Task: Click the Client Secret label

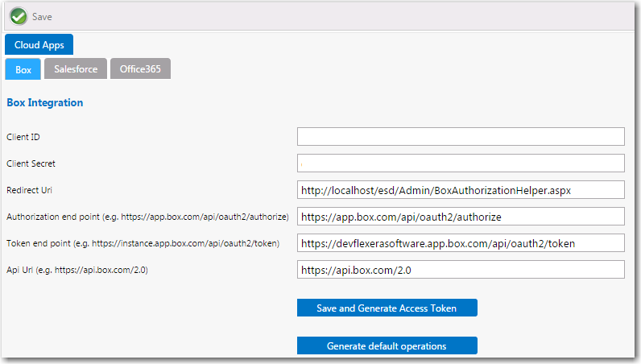Action: (x=31, y=163)
